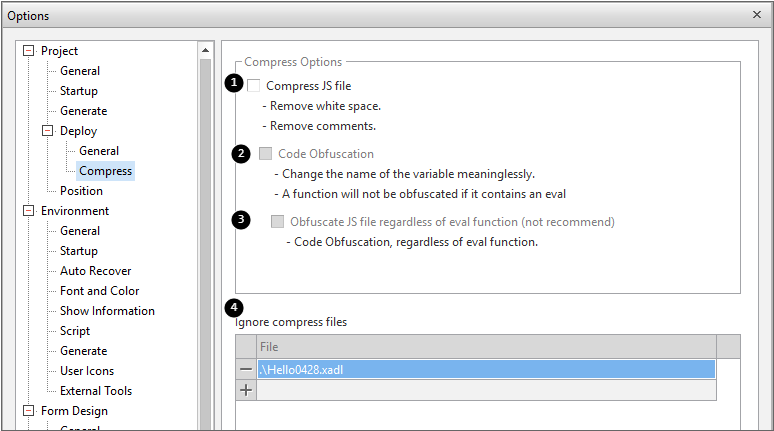Select the Position item under Project

coord(81,191)
